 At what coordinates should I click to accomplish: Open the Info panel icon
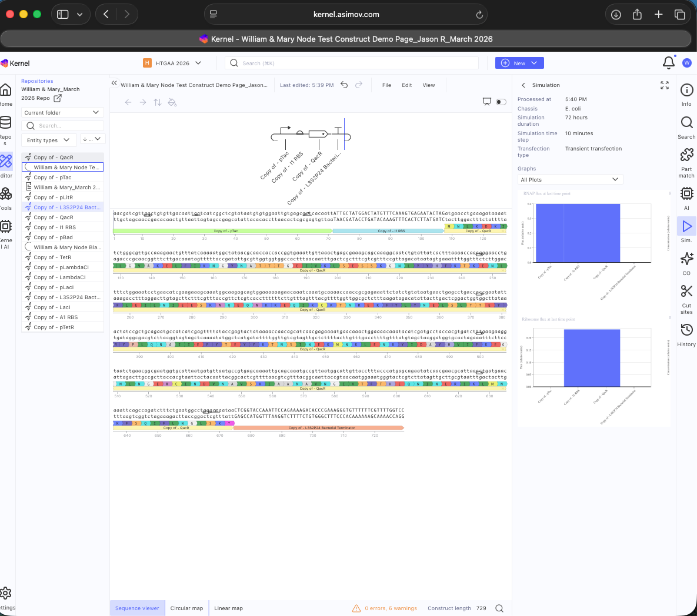[686, 91]
